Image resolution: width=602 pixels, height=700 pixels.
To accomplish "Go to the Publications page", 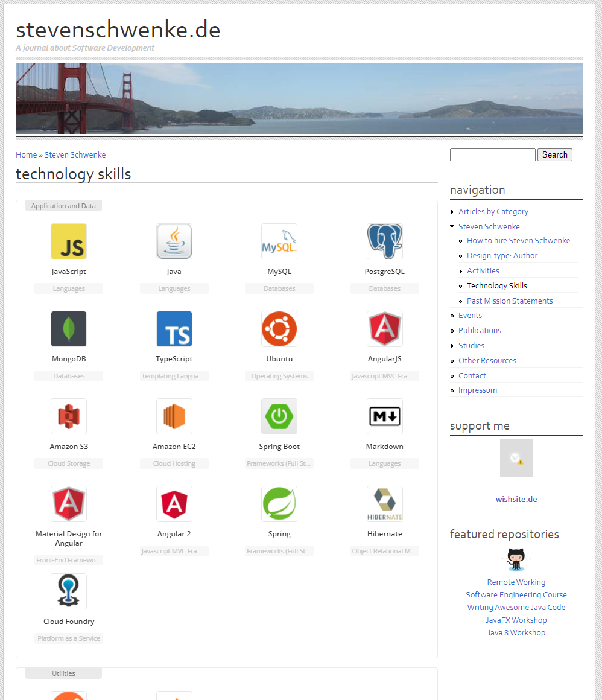I will [480, 330].
